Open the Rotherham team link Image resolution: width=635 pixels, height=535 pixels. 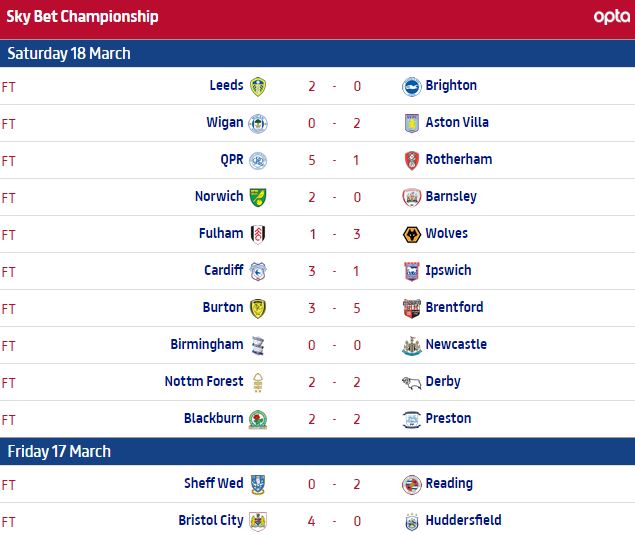point(458,160)
